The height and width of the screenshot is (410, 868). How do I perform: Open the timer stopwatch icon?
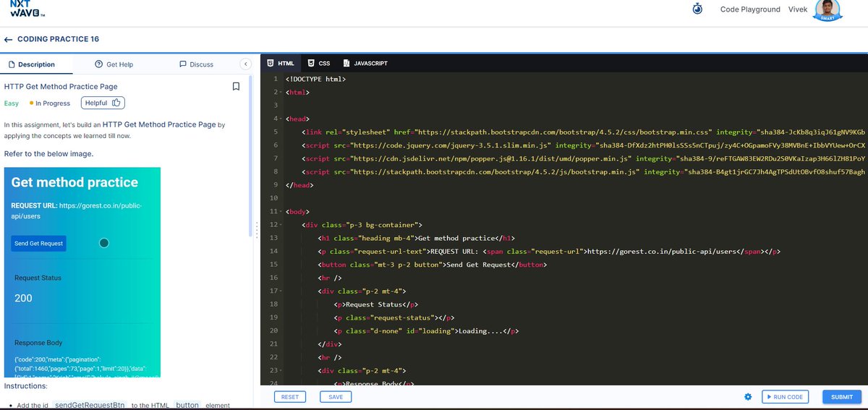(697, 9)
